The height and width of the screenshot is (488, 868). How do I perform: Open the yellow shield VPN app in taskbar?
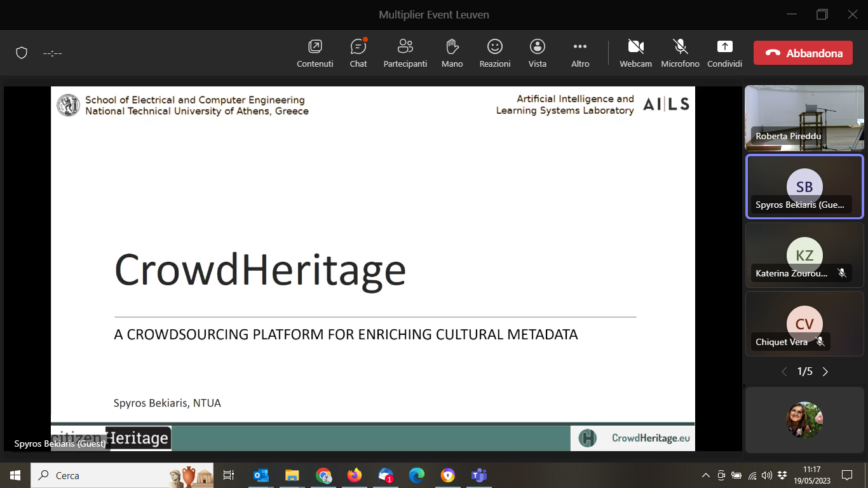point(448,475)
